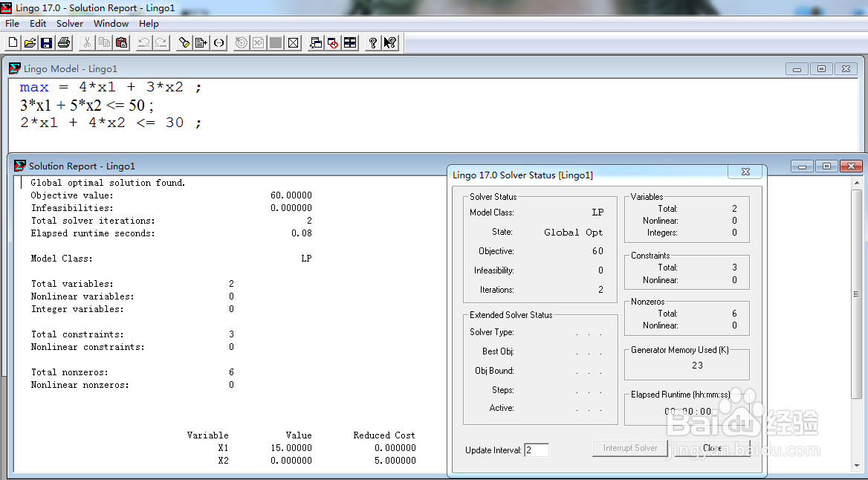Open help topics question mark icon
Screen dimensions: 868x480
[x=373, y=42]
